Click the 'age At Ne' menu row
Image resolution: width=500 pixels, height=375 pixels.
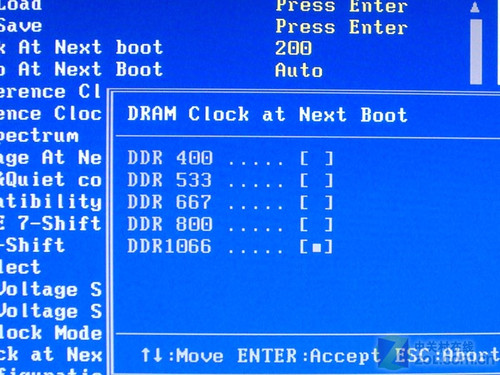point(51,158)
